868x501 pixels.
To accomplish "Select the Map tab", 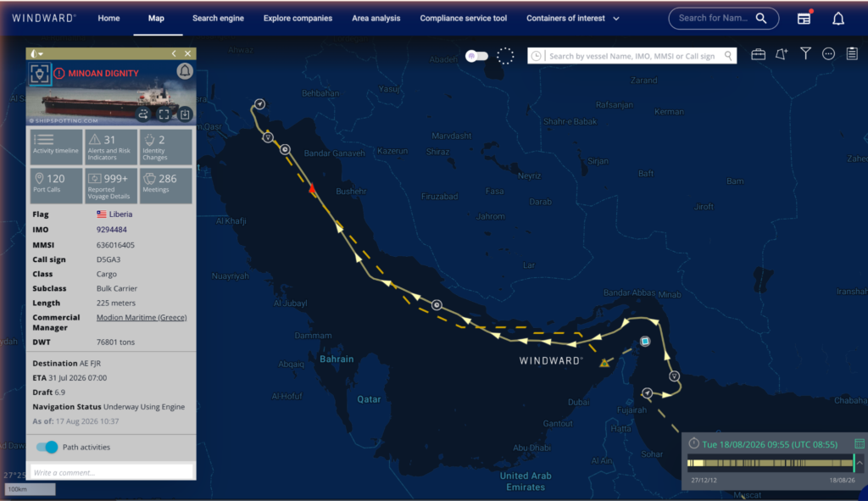I will [x=156, y=19].
